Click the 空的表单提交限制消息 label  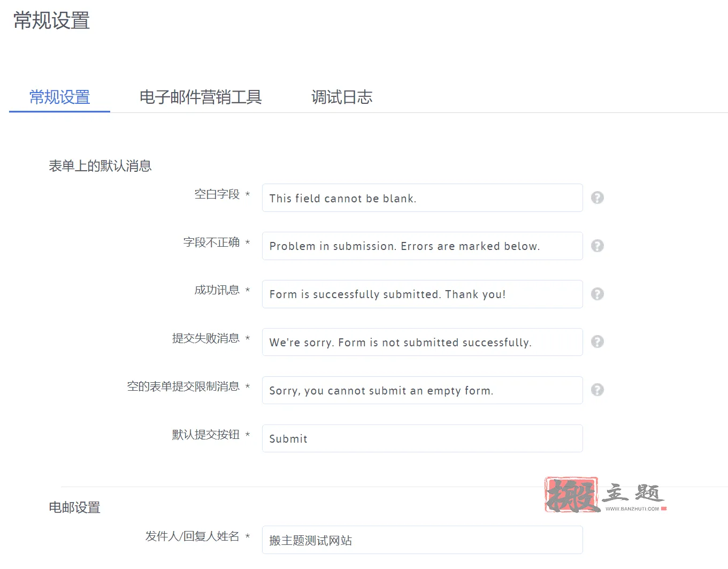183,386
